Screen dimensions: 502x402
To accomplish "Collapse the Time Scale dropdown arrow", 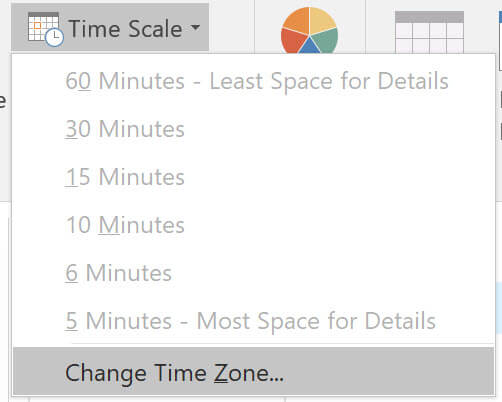I will 196,27.
